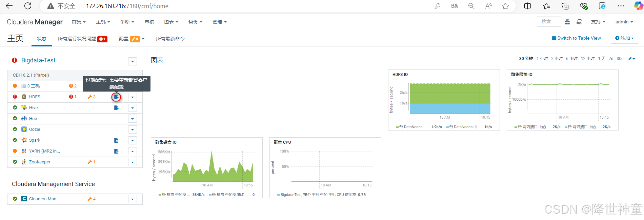Open the Bigdata-Test cluster link
644x220 pixels.
(x=38, y=60)
